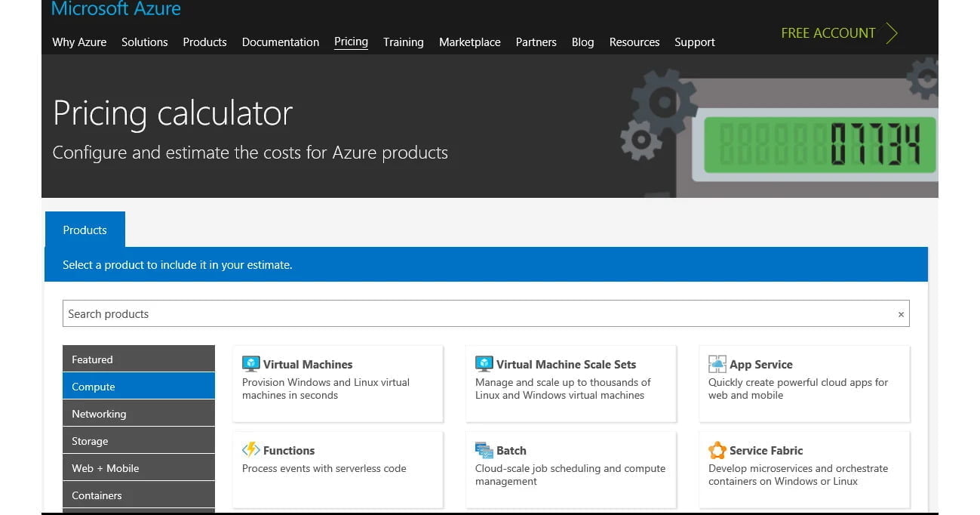The height and width of the screenshot is (515, 980).
Task: Click the App Service cloud icon
Action: point(717,364)
